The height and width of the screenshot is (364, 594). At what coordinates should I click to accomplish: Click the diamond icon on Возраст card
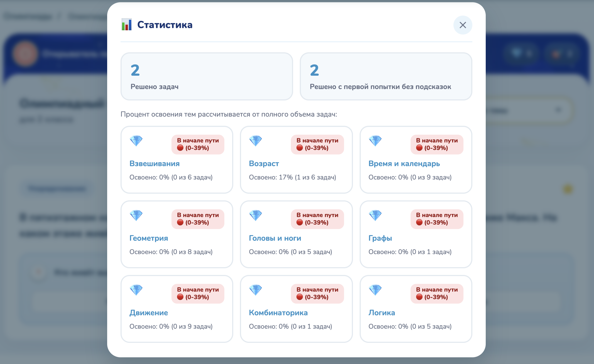[x=256, y=141]
